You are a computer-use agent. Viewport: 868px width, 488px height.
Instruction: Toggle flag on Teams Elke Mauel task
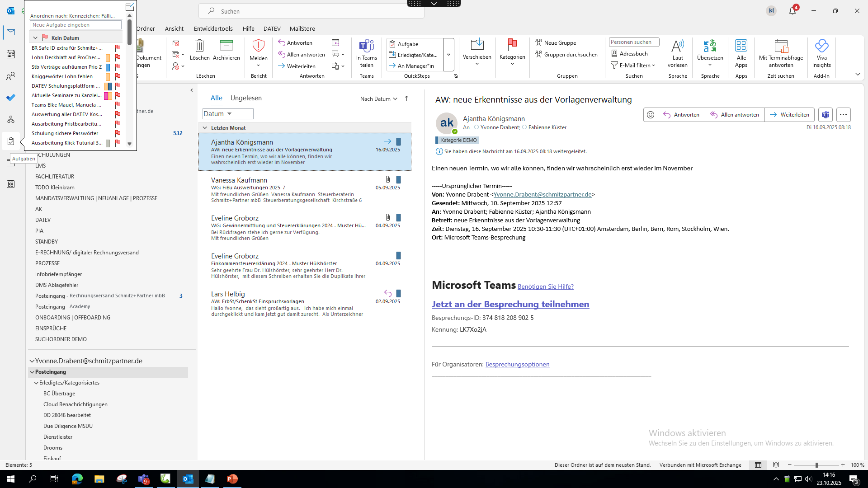(x=118, y=105)
